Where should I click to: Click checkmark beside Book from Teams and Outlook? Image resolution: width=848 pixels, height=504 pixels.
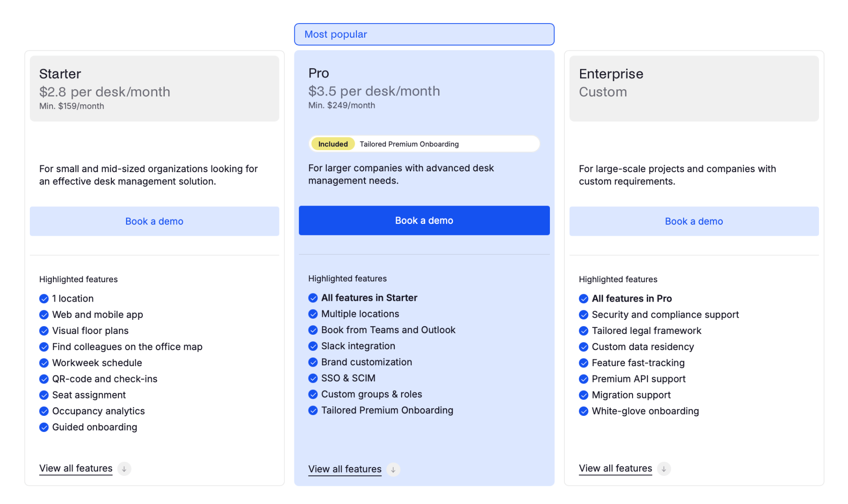click(313, 330)
